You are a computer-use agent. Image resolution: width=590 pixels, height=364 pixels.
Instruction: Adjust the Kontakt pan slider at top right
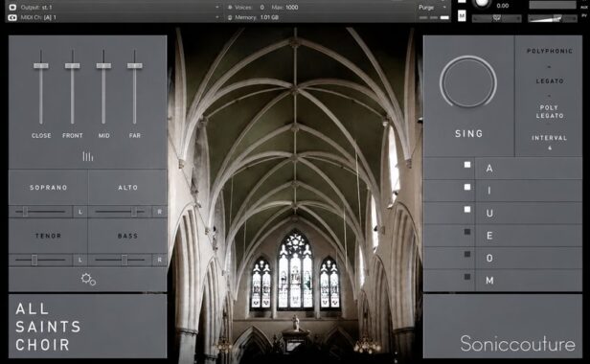tap(497, 18)
